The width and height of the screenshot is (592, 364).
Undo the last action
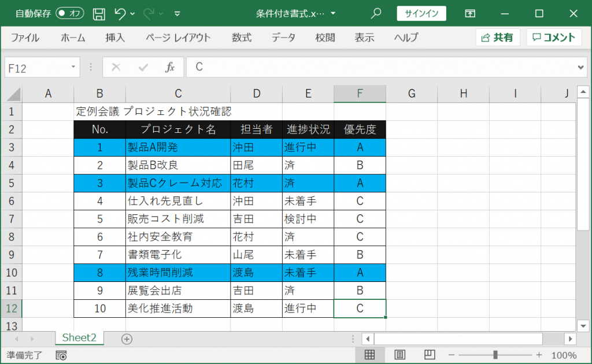pyautogui.click(x=120, y=14)
